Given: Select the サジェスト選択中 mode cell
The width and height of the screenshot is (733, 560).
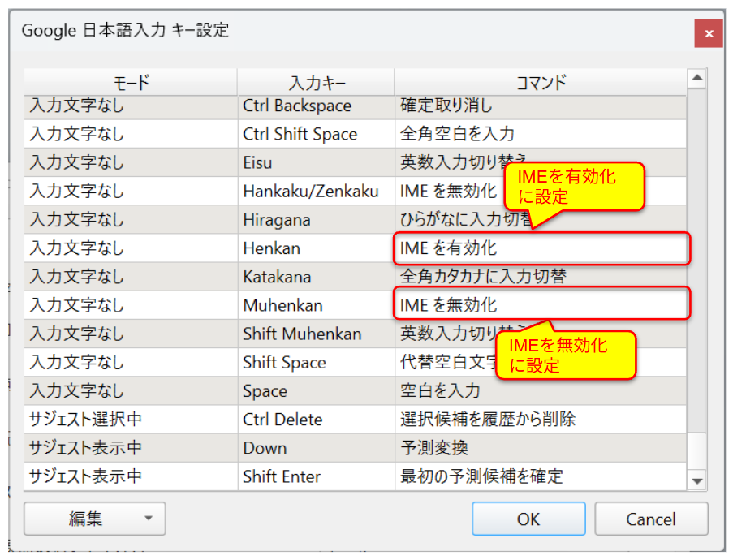Looking at the screenshot, I should tap(131, 420).
